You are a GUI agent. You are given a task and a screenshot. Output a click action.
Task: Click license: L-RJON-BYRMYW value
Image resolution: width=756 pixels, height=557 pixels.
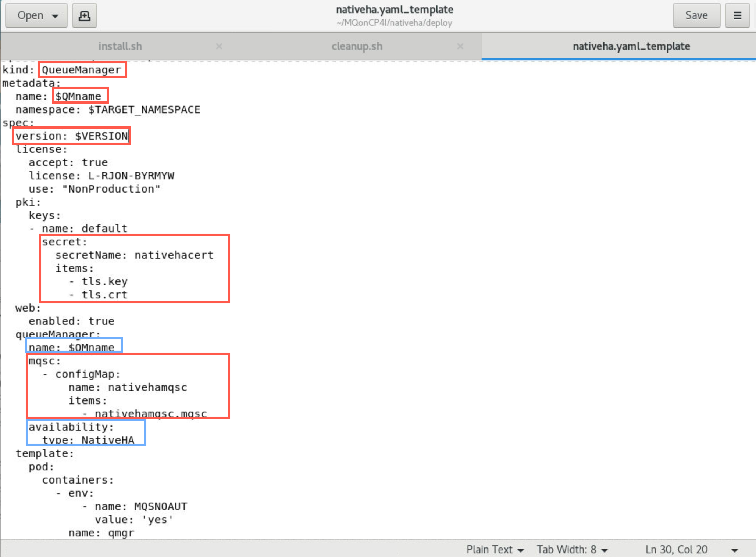(x=131, y=176)
